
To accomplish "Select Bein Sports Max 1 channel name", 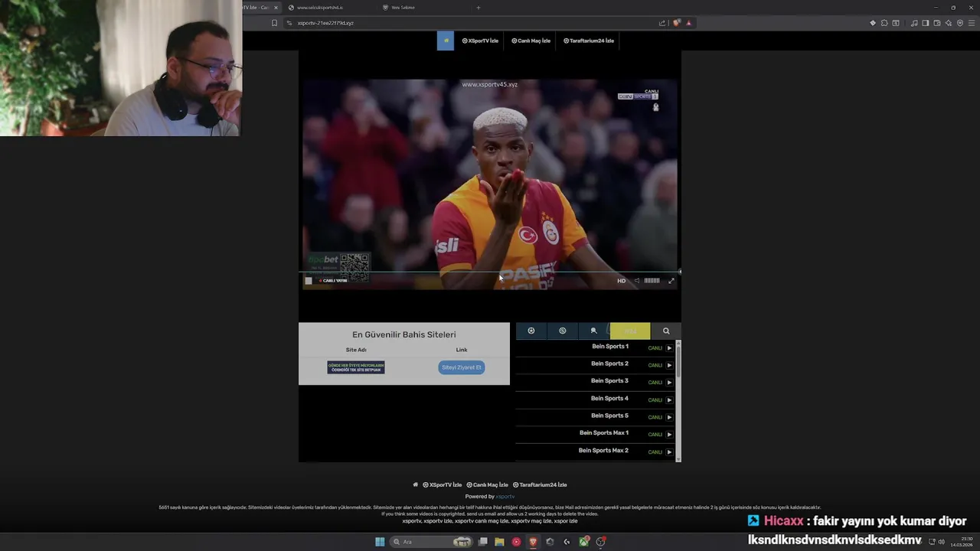I will tap(604, 432).
